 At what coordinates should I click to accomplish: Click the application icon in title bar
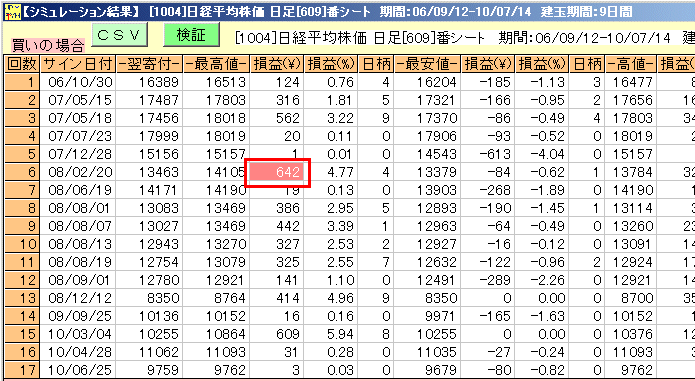coord(9,11)
